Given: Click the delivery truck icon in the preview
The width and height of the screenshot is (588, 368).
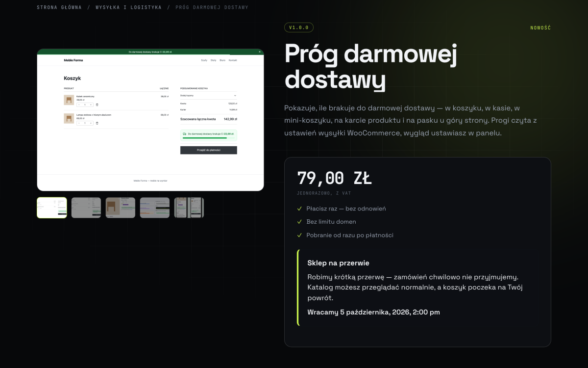Looking at the screenshot, I should click(x=184, y=133).
